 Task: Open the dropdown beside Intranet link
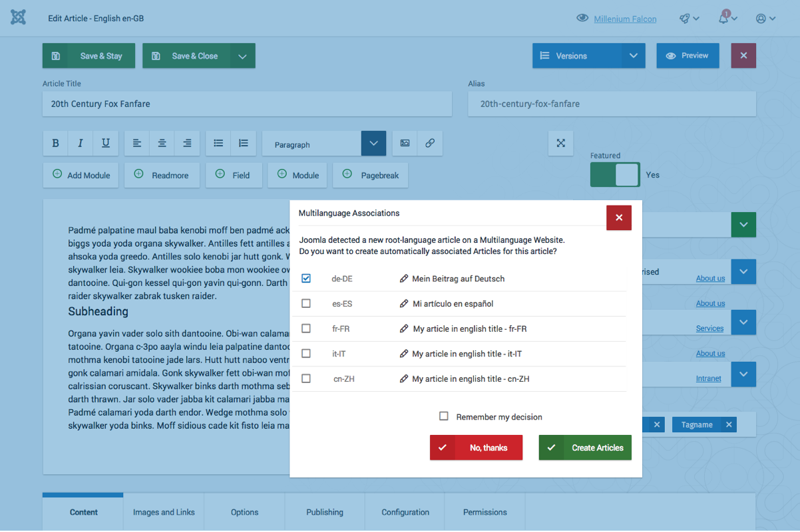tap(743, 374)
